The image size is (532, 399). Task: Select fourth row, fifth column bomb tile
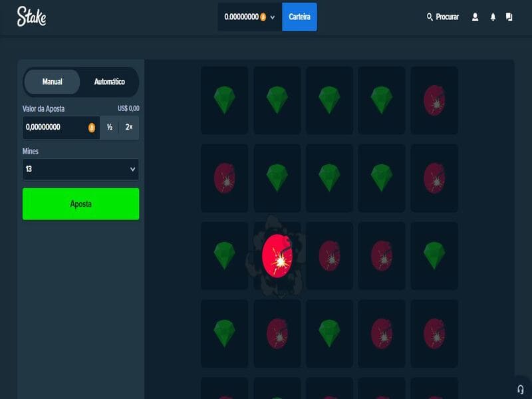(434, 334)
